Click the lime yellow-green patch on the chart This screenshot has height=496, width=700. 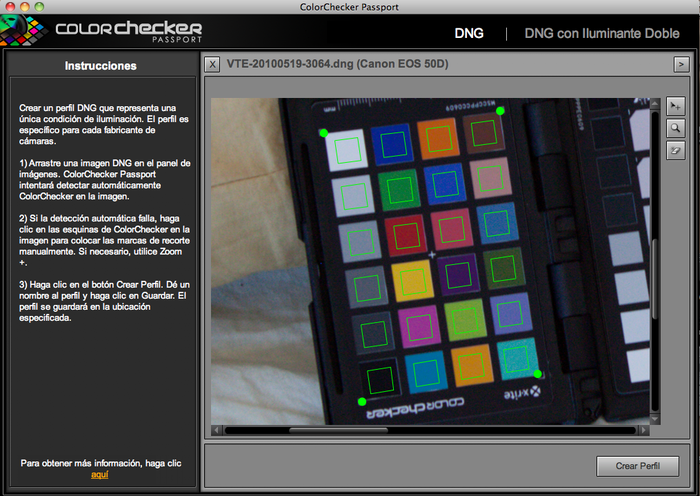(465, 321)
